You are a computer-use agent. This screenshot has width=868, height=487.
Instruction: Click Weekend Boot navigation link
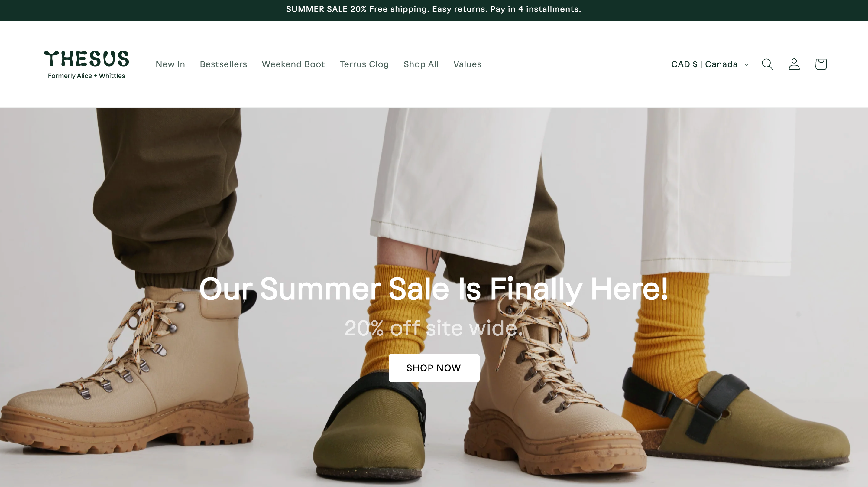pyautogui.click(x=293, y=64)
